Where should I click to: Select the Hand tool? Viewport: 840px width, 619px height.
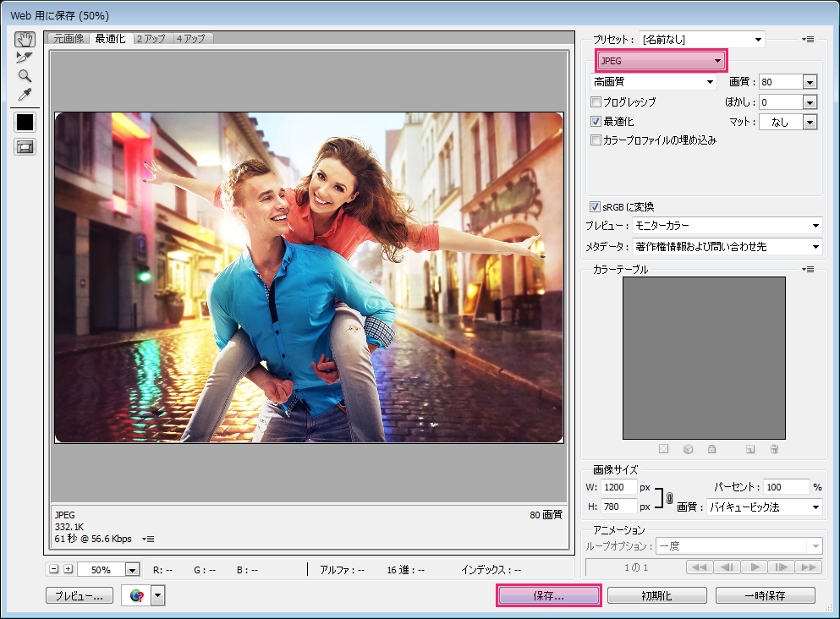click(25, 40)
